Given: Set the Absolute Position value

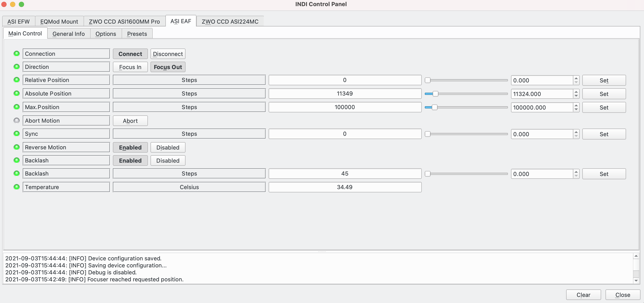Looking at the screenshot, I should (604, 94).
